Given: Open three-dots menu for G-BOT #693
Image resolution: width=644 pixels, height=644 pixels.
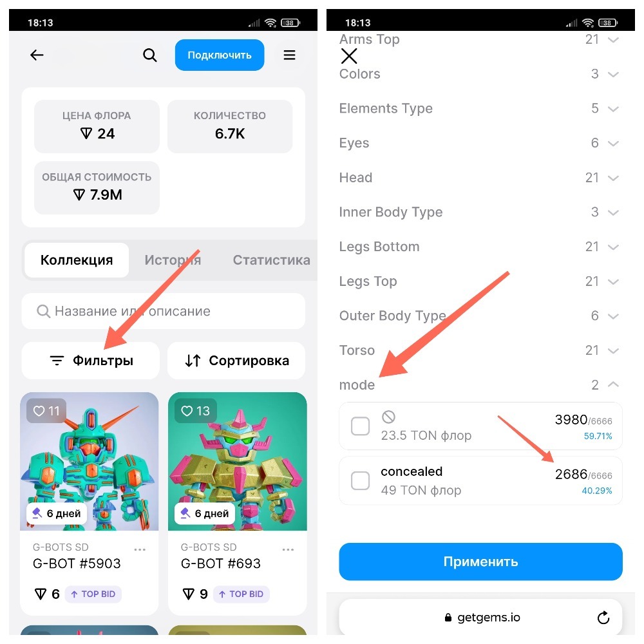Looking at the screenshot, I should tap(288, 549).
